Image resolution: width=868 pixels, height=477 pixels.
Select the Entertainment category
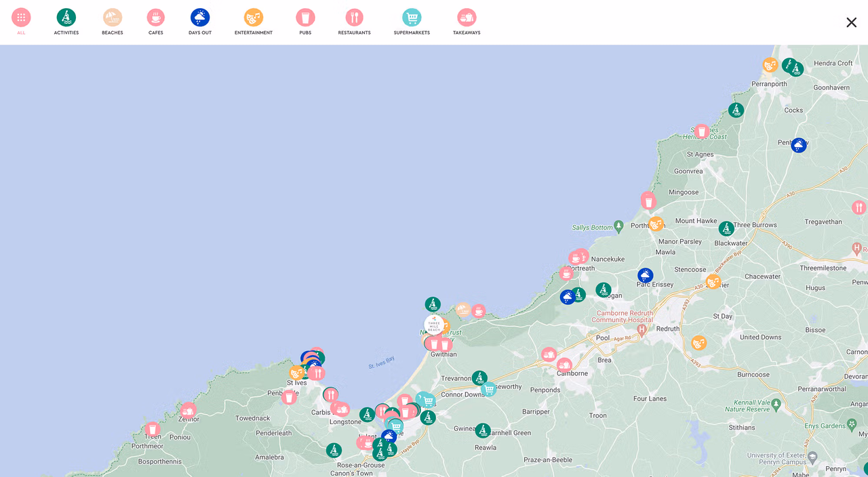point(254,18)
